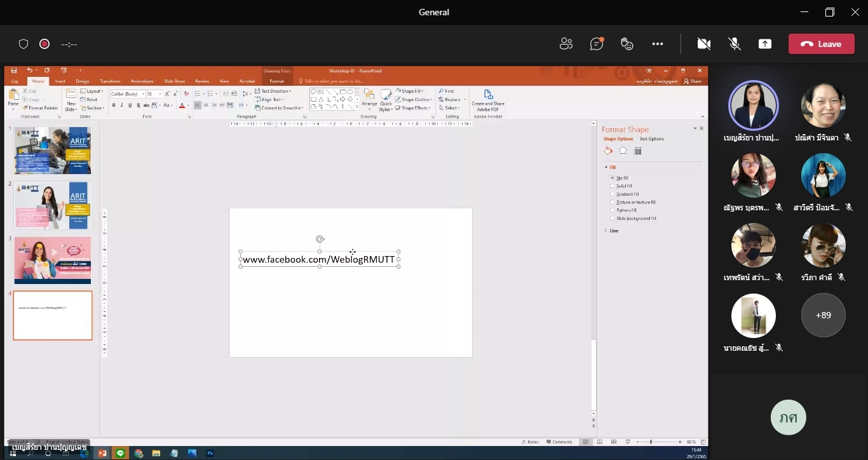Turn on the camera in Teams
868x460 pixels.
(703, 44)
